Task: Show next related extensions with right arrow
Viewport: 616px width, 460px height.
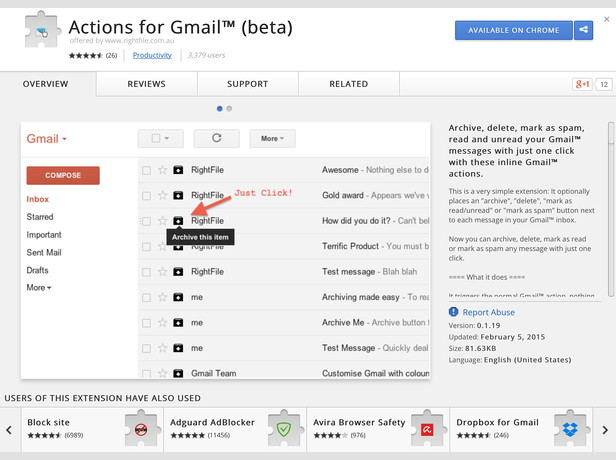Action: (605, 430)
